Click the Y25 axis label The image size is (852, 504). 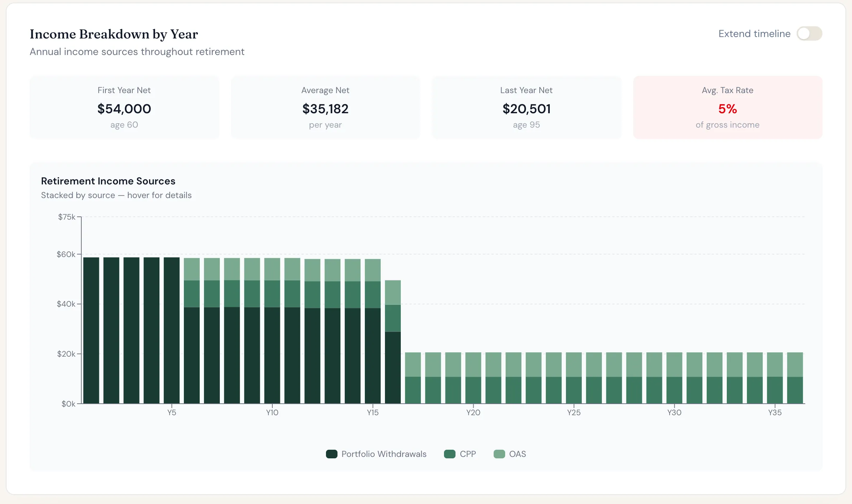tap(574, 413)
